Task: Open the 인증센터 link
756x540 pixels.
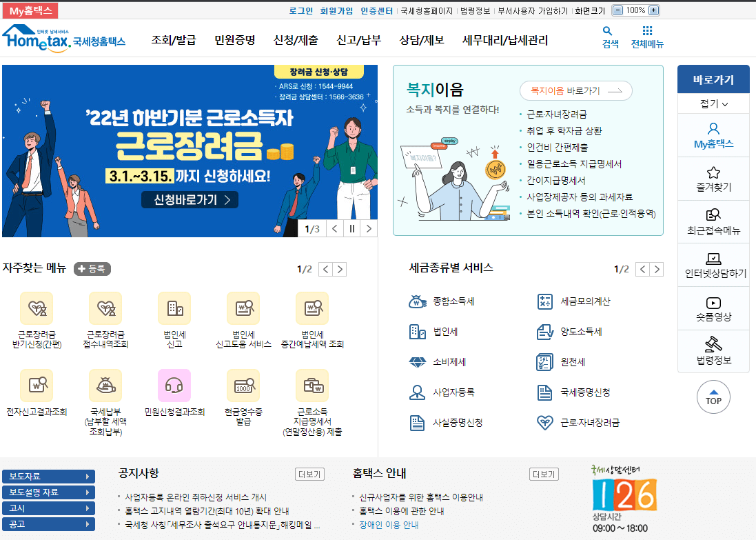Action: pyautogui.click(x=376, y=10)
